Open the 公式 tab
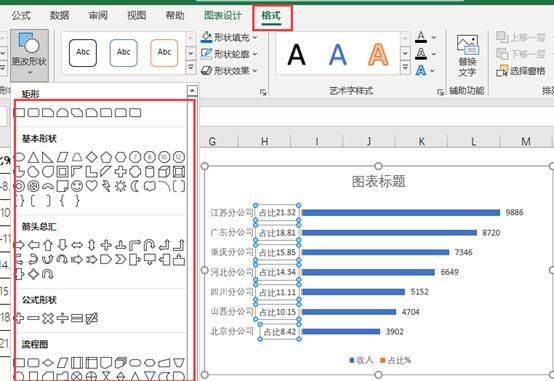 (x=21, y=15)
